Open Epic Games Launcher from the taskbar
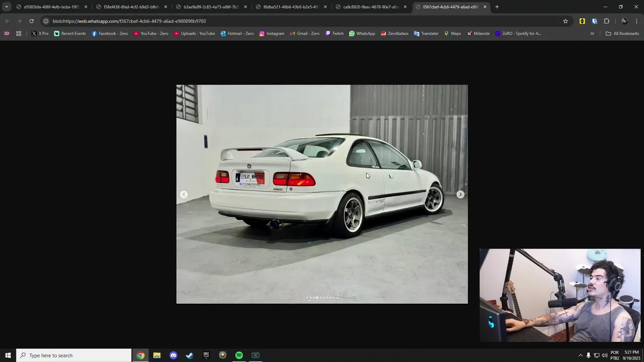Image resolution: width=644 pixels, height=362 pixels. coord(206,355)
